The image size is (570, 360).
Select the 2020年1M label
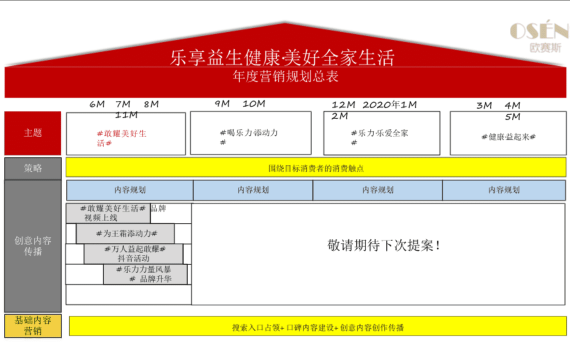click(390, 105)
